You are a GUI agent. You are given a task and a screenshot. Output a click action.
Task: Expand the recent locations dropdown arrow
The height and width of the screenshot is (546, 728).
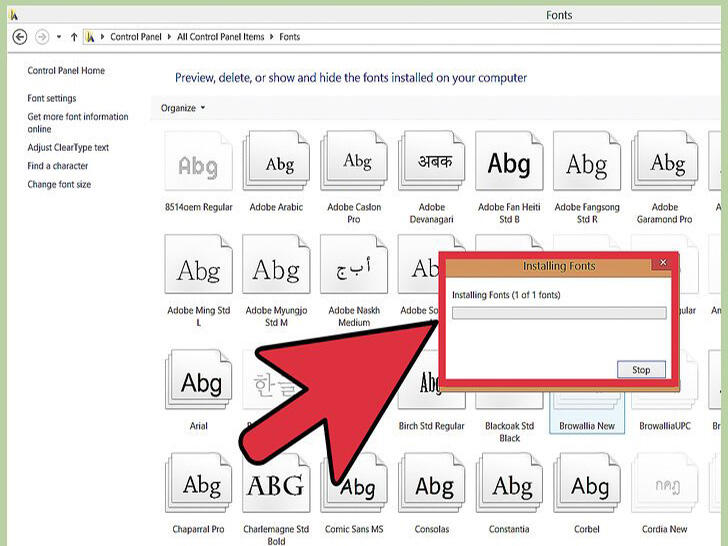[59, 37]
